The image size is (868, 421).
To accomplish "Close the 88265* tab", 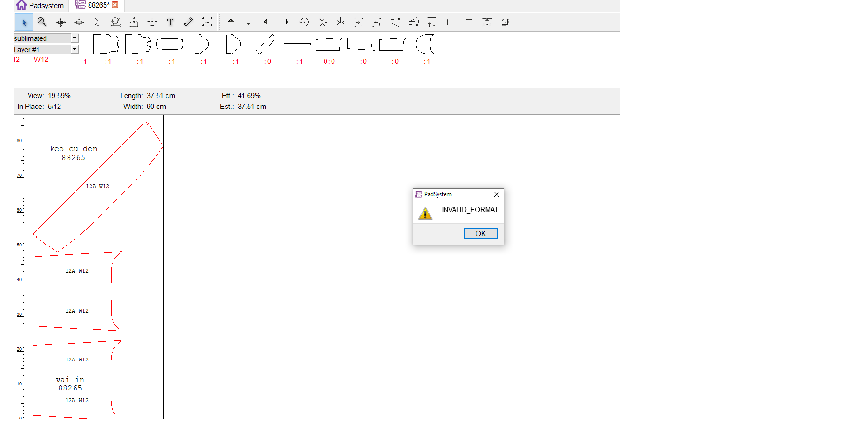I will pyautogui.click(x=115, y=5).
